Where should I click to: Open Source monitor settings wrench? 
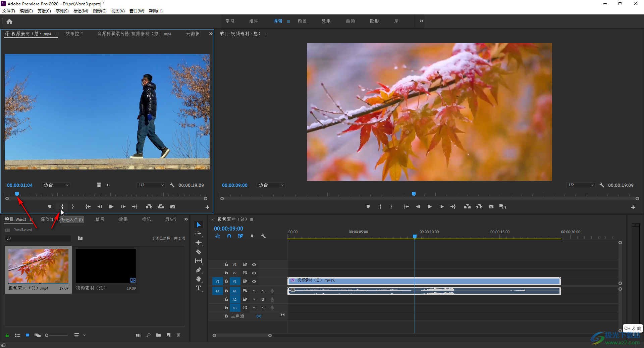(172, 185)
